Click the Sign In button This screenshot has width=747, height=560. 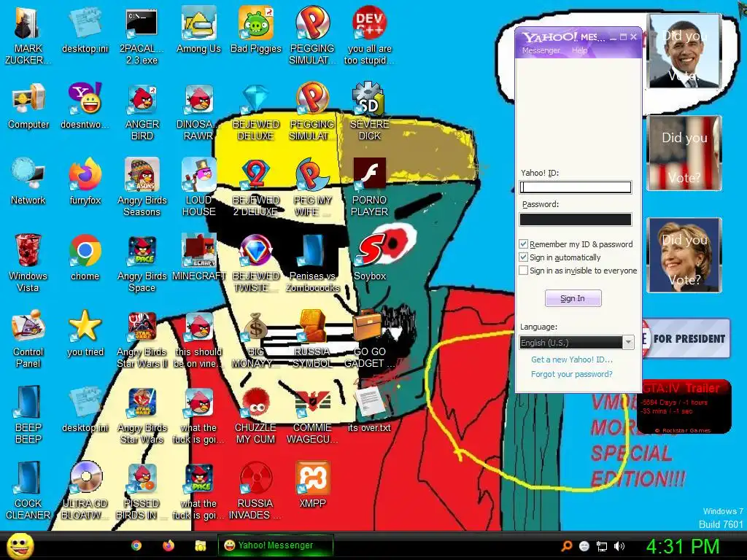tap(573, 298)
